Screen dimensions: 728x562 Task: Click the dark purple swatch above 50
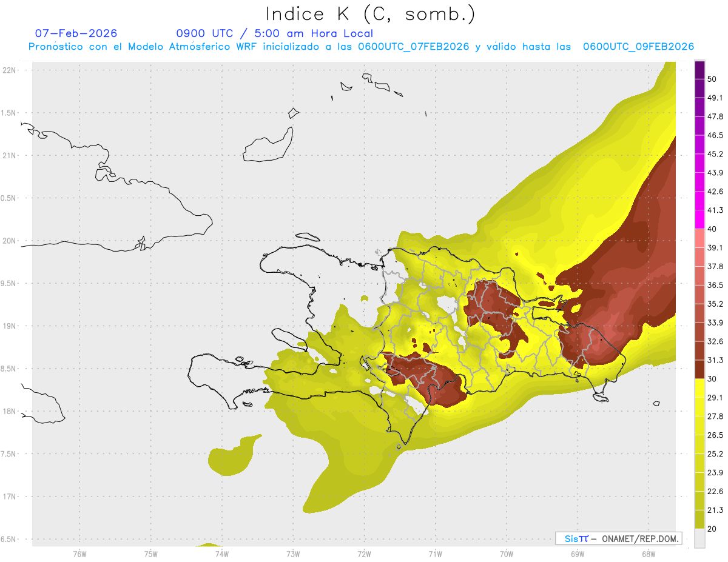point(699,70)
